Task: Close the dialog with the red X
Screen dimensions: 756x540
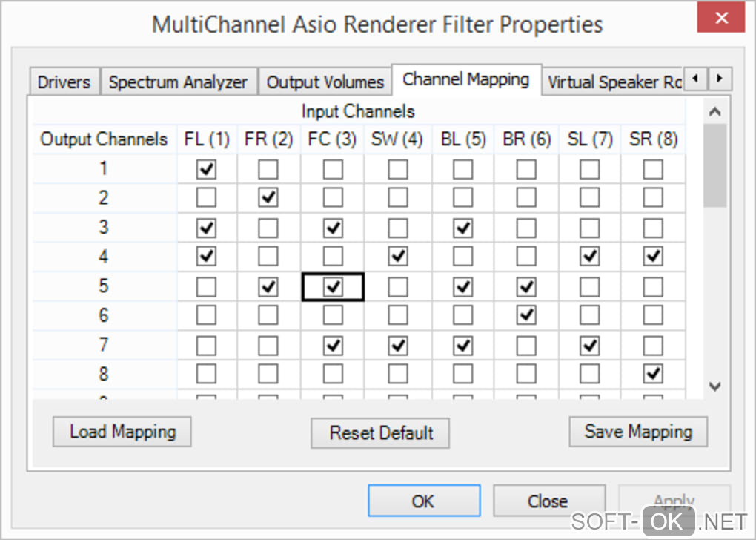Action: tap(721, 17)
